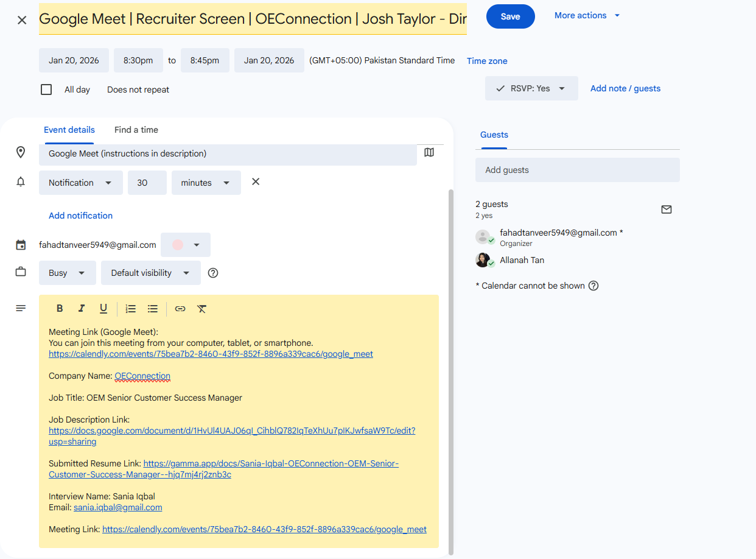Open the Calendar cannot be shown help icon
Viewport: 756px width, 559px height.
(593, 286)
